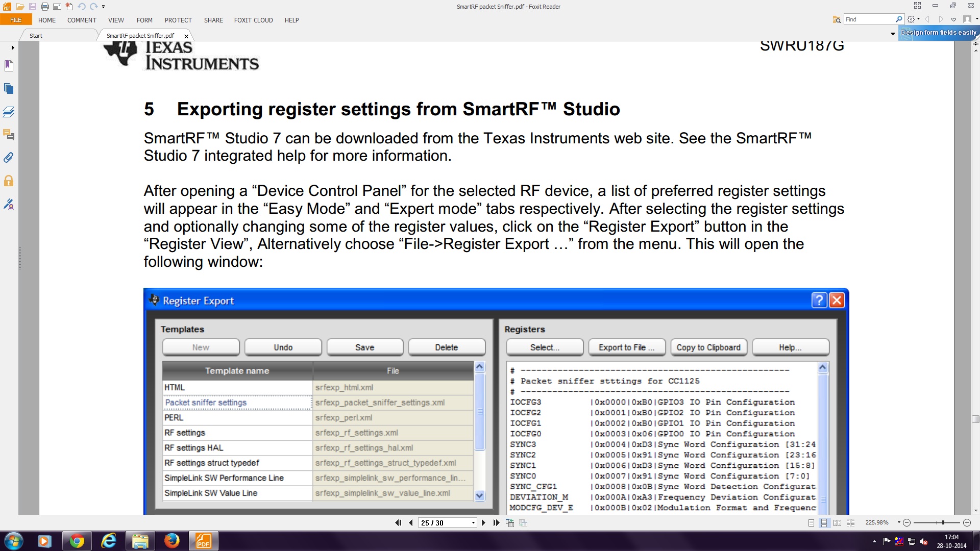Open the FOXIT CLOUD ribbon tab
980x551 pixels.
tap(253, 20)
